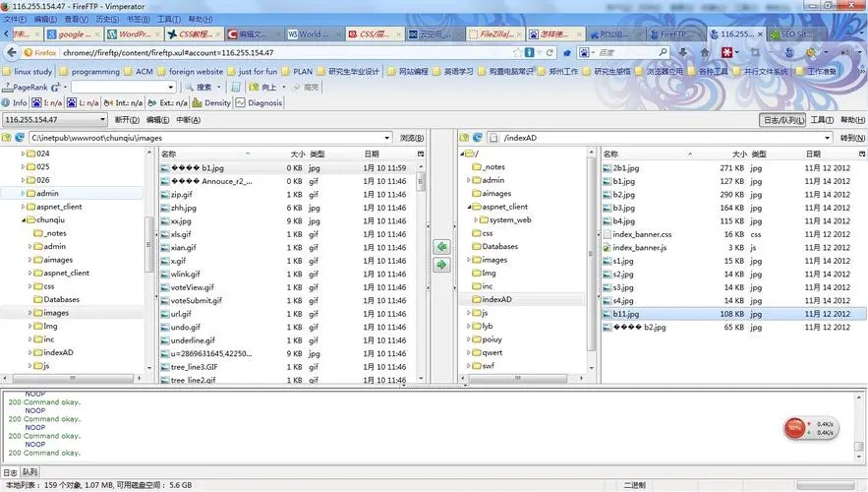Expand the local 024 folder
The width and height of the screenshot is (868, 492).
23,154
